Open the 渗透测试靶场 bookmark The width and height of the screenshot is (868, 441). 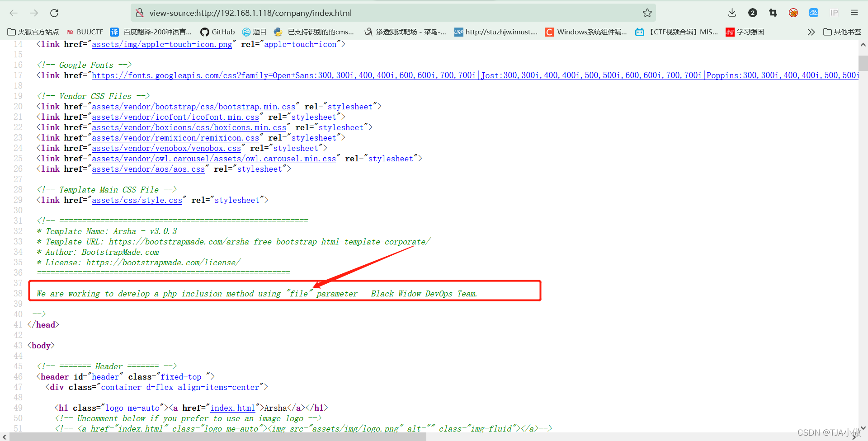click(406, 32)
